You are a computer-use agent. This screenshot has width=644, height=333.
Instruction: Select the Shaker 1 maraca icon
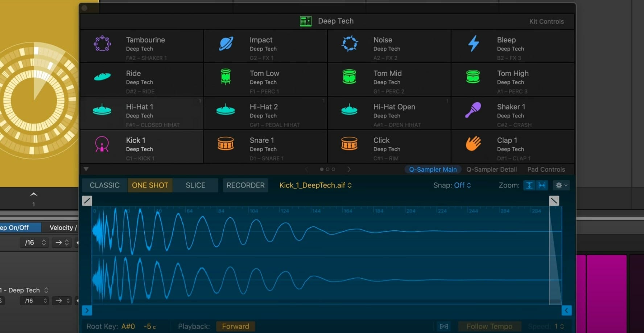point(473,110)
